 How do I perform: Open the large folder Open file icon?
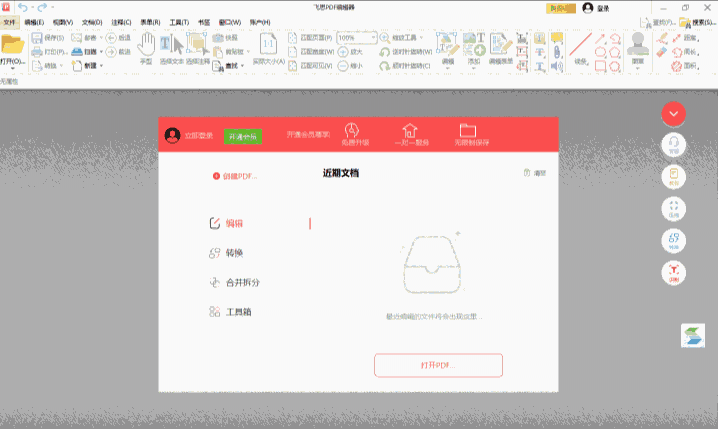(12, 44)
